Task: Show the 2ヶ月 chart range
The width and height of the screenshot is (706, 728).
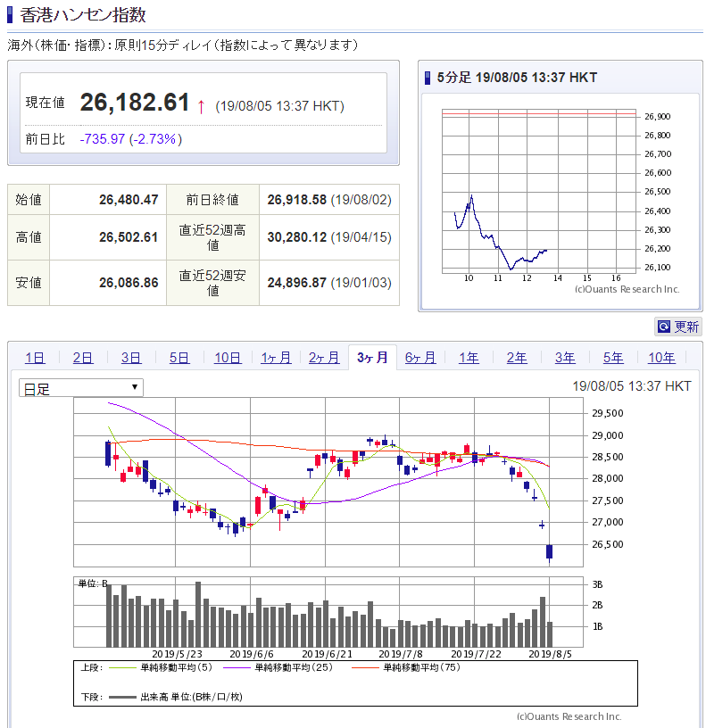Action: (324, 358)
